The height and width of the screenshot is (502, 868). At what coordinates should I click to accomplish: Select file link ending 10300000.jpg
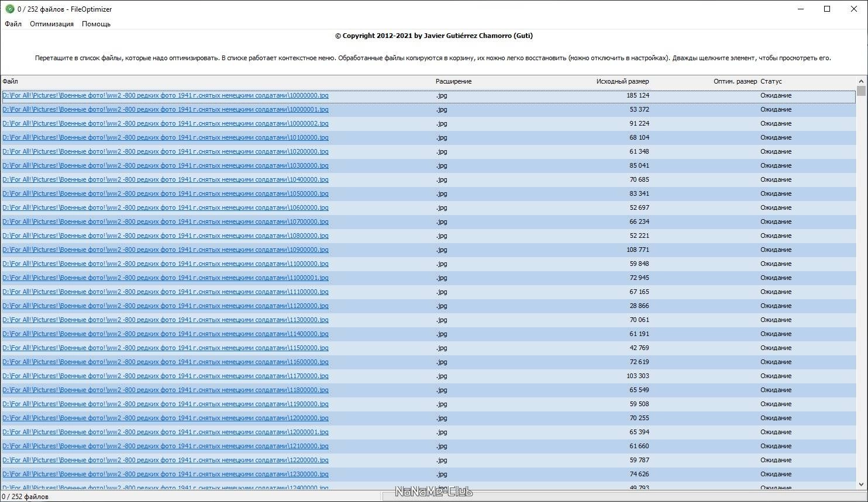[166, 165]
